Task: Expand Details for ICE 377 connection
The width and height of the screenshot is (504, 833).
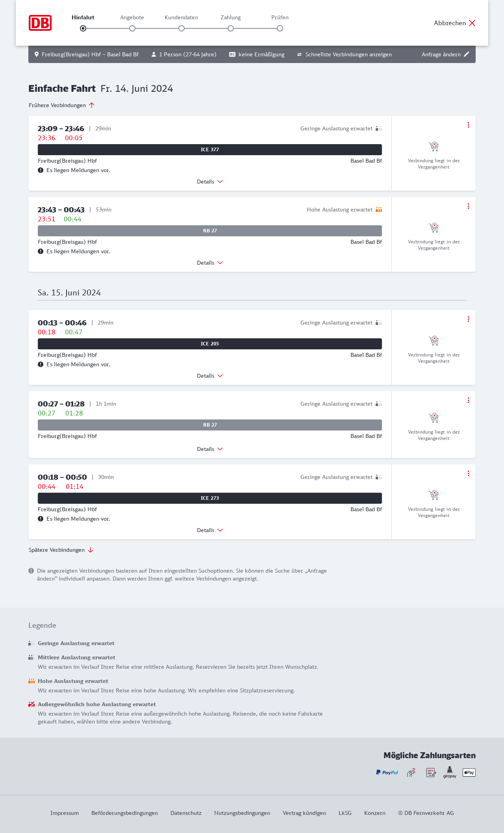Action: pos(210,182)
